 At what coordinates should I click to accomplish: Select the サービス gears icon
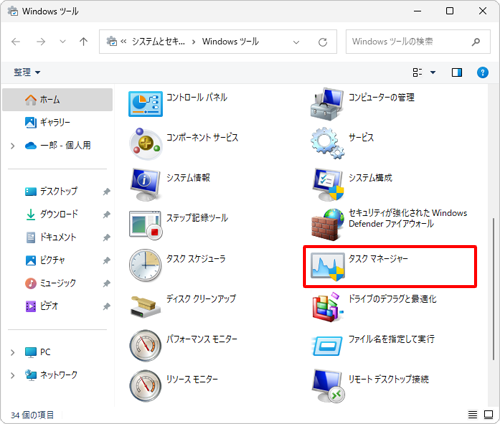pyautogui.click(x=327, y=143)
